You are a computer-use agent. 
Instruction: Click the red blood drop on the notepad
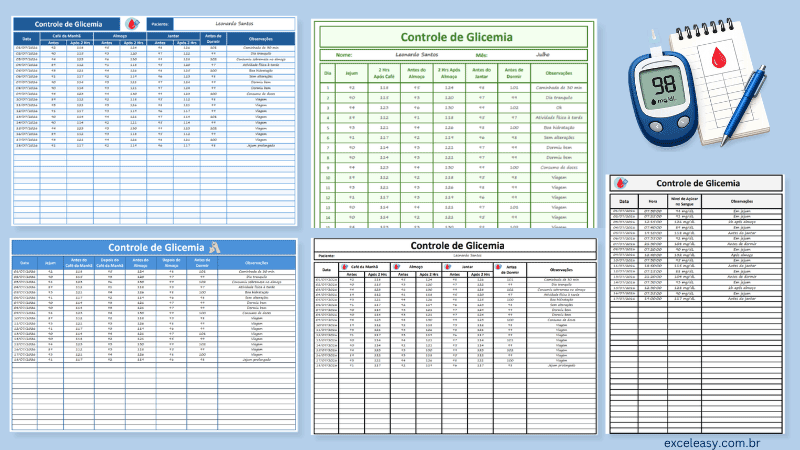pyautogui.click(x=718, y=57)
